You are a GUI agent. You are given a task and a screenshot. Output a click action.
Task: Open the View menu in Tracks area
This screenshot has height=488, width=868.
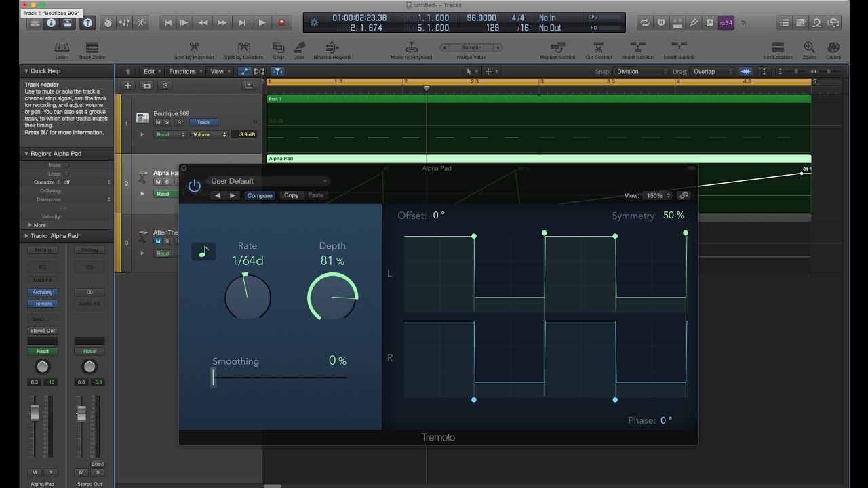pyautogui.click(x=219, y=71)
